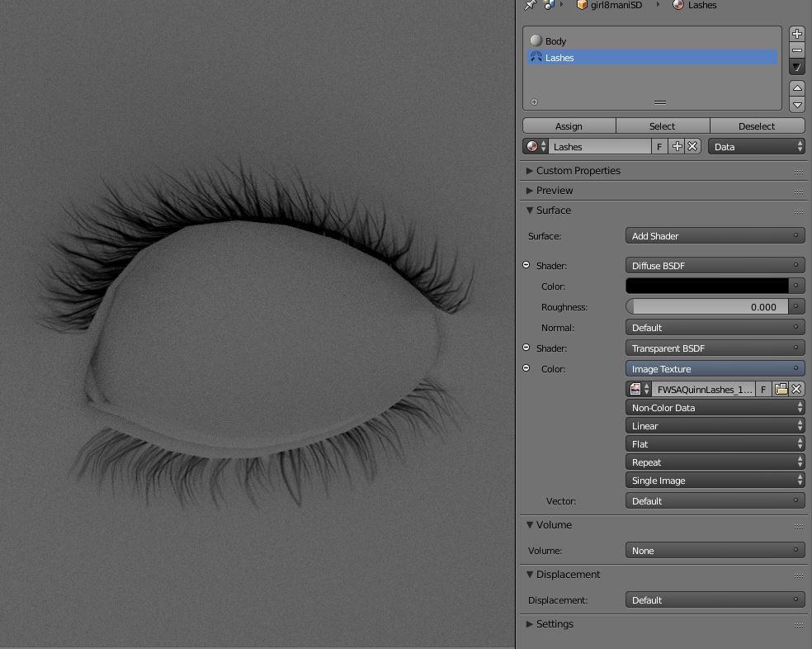This screenshot has height=649, width=812.
Task: Open Displacement Default dropdown
Action: [715, 600]
